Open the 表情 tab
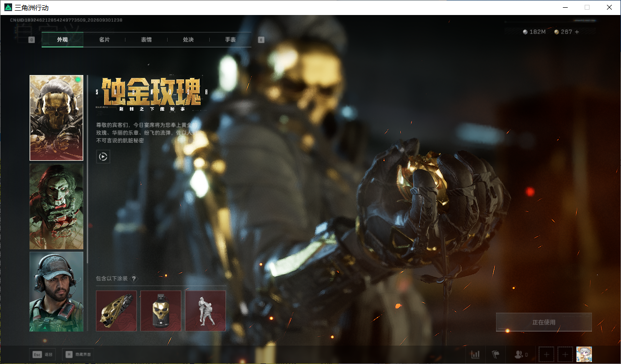The height and width of the screenshot is (364, 621). (146, 40)
